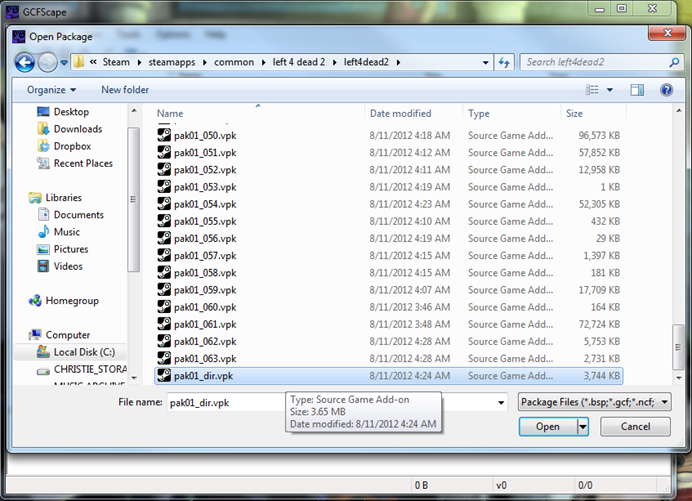Click the Refresh button next to address bar
Viewport: 692px width, 501px height.
coord(504,62)
